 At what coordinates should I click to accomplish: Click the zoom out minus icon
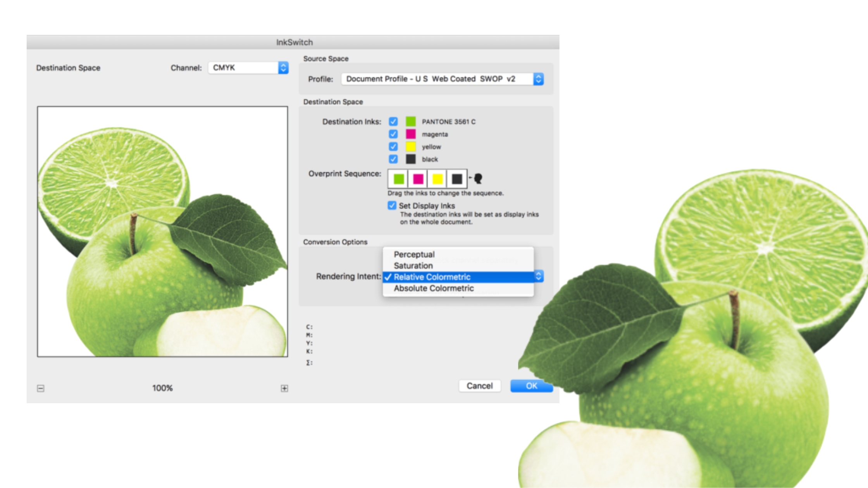click(x=41, y=388)
